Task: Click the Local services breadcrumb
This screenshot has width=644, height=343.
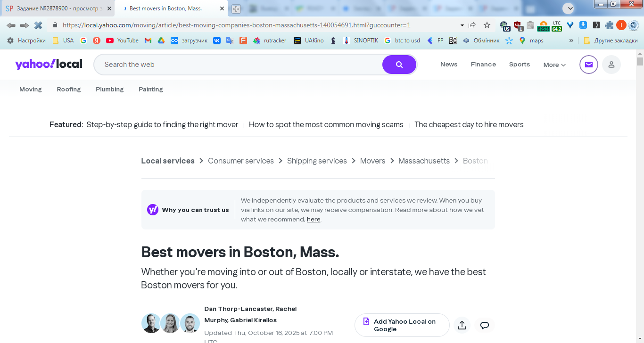Action: click(168, 161)
